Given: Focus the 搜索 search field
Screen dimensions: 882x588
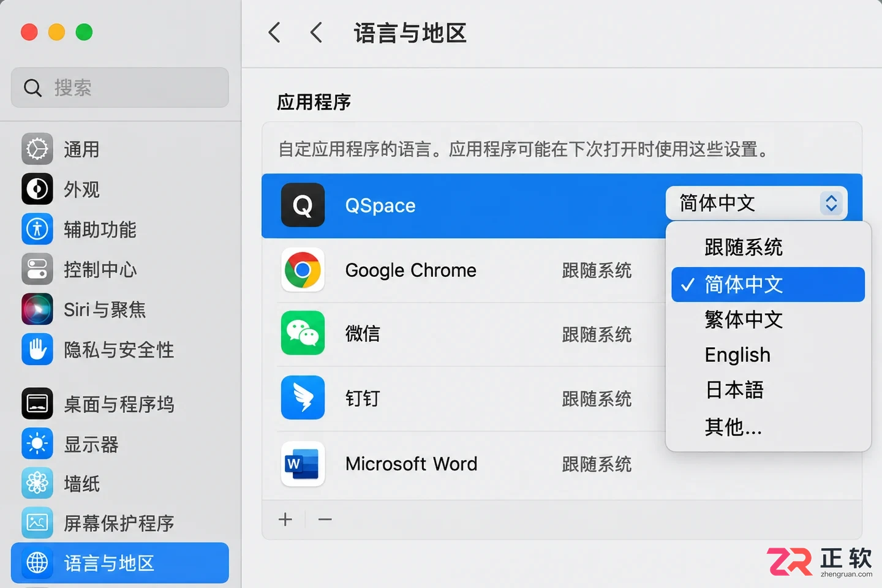Looking at the screenshot, I should (120, 88).
